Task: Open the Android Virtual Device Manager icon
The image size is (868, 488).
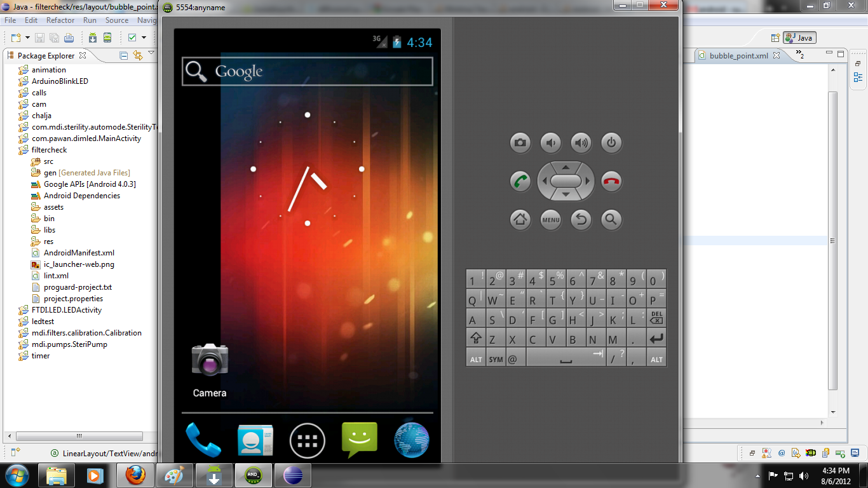Action: tap(107, 37)
